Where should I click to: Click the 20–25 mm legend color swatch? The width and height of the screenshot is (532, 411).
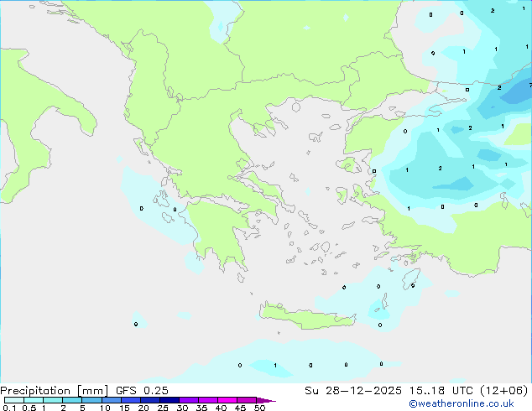click(x=150, y=400)
